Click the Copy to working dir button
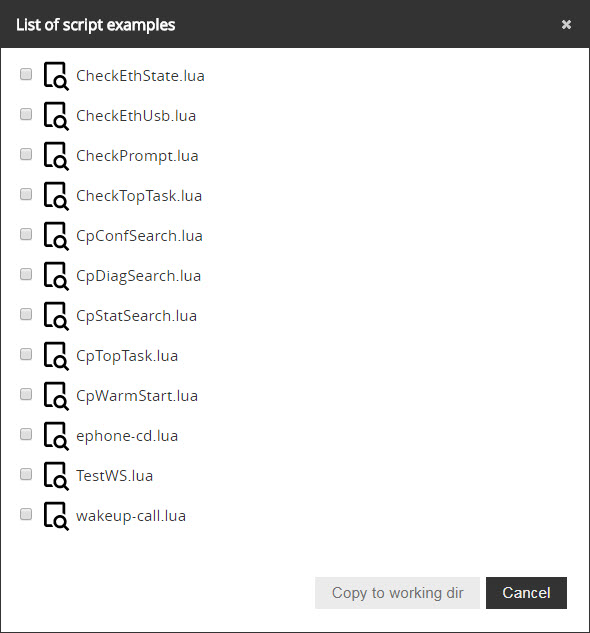This screenshot has width=590, height=633. pyautogui.click(x=397, y=593)
